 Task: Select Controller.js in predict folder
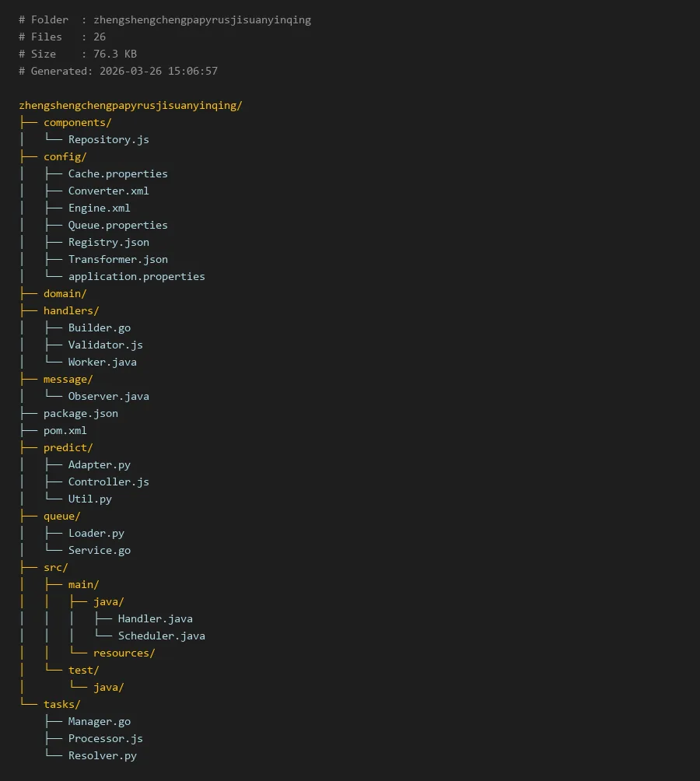pos(108,482)
